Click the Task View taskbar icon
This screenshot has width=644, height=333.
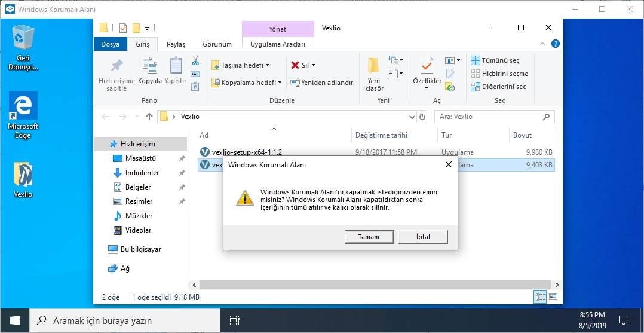(x=235, y=320)
